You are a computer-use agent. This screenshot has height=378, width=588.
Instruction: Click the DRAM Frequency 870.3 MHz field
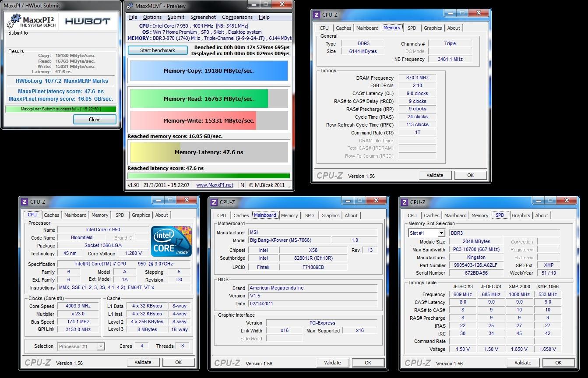[x=417, y=78]
